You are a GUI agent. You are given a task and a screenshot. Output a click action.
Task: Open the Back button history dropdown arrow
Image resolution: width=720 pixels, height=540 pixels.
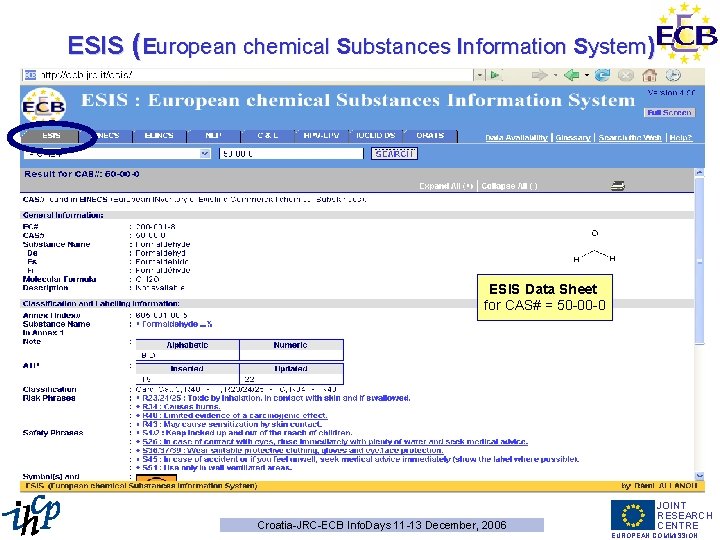[x=587, y=75]
